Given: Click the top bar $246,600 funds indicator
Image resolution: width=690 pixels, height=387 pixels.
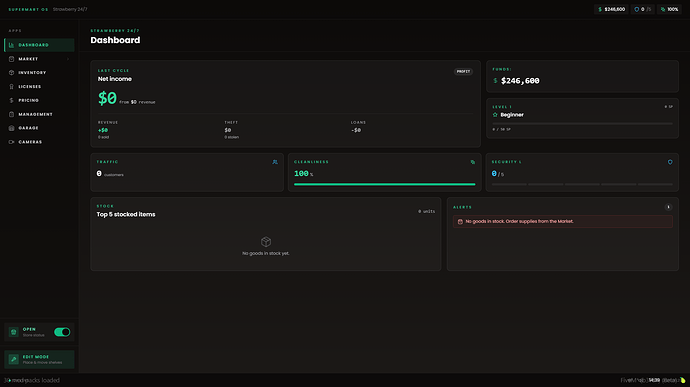Looking at the screenshot, I should pos(611,9).
